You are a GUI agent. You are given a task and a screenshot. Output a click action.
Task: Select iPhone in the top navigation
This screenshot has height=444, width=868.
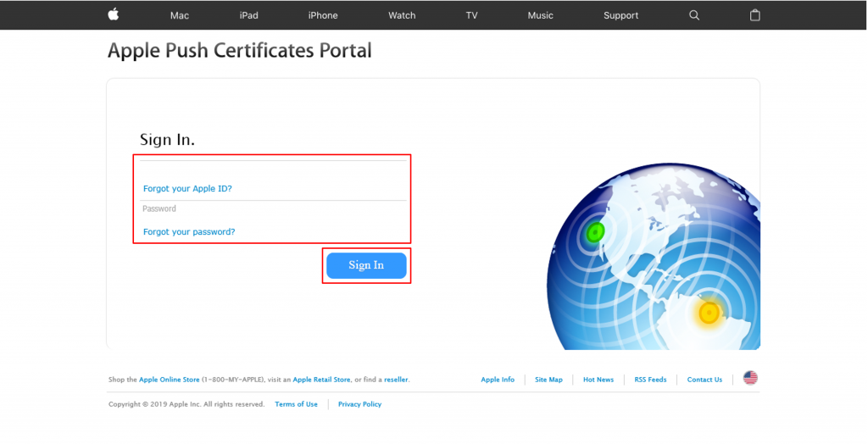(x=323, y=15)
